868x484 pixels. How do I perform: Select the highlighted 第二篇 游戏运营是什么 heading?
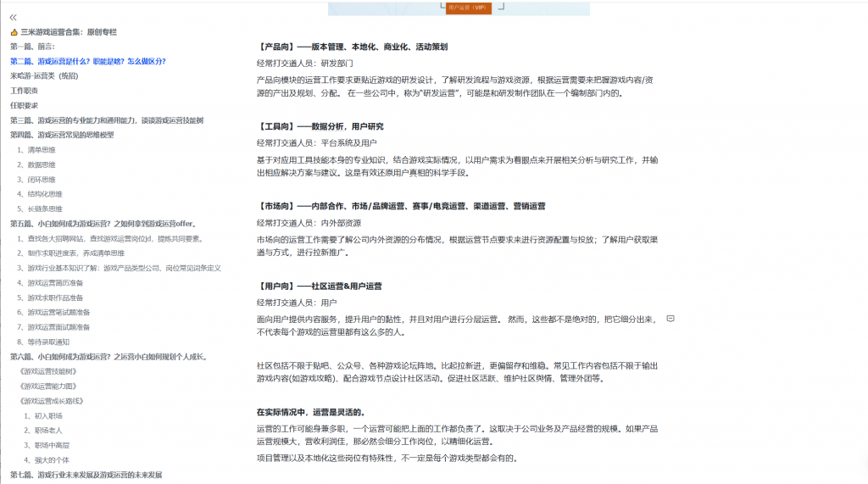(88, 61)
